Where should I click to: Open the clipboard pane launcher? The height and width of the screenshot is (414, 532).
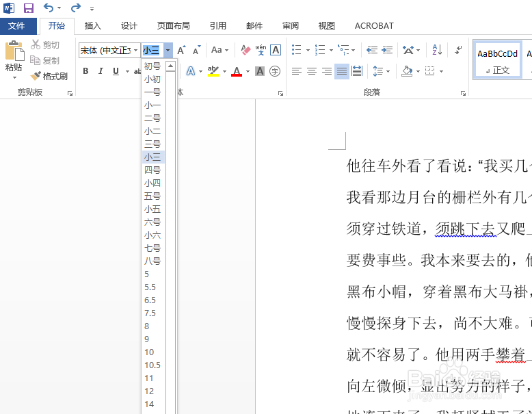(70, 93)
